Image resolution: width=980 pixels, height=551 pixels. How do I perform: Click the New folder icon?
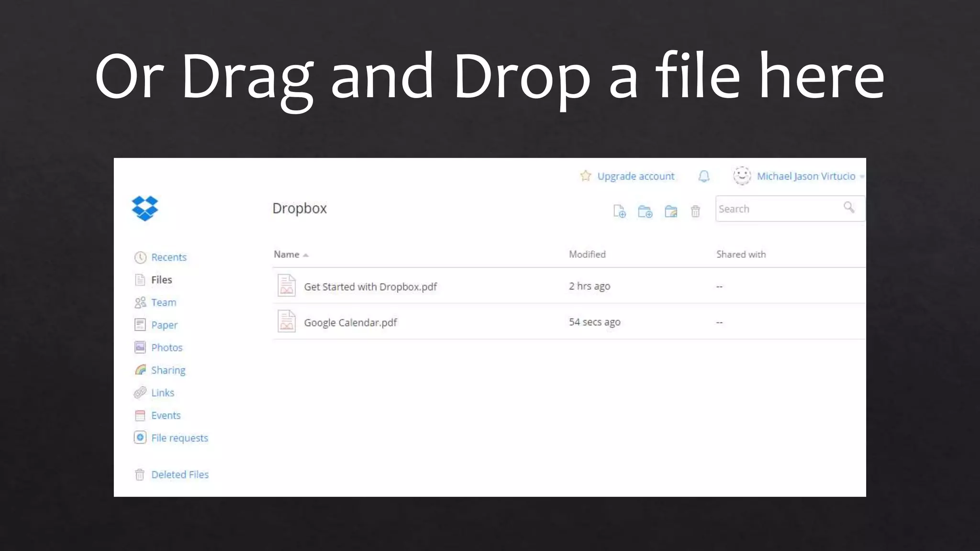(645, 211)
